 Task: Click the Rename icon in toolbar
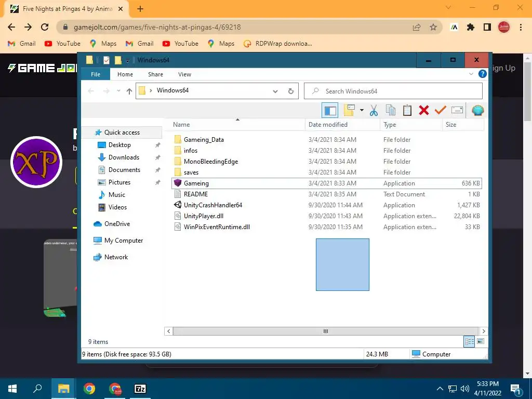457,110
